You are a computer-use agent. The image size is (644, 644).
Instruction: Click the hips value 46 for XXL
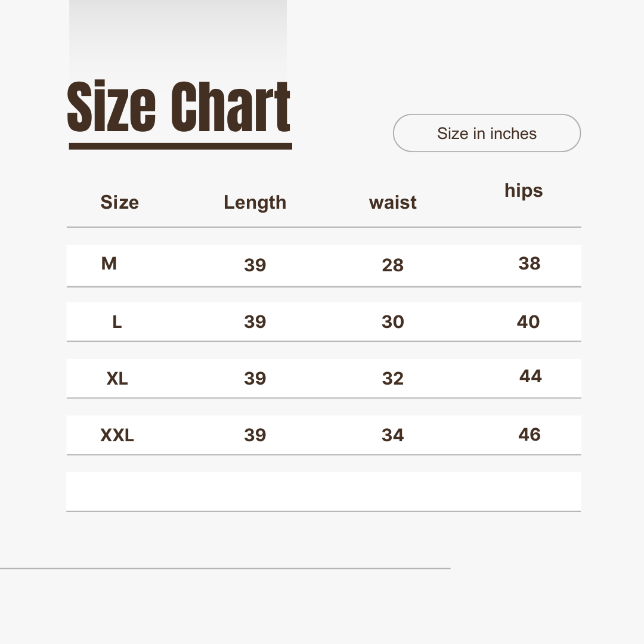[530, 435]
